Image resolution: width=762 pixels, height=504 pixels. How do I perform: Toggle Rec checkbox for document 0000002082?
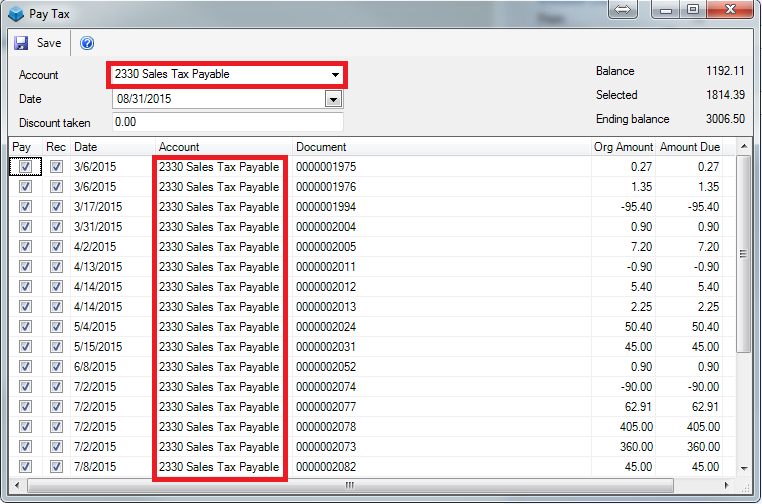click(57, 467)
